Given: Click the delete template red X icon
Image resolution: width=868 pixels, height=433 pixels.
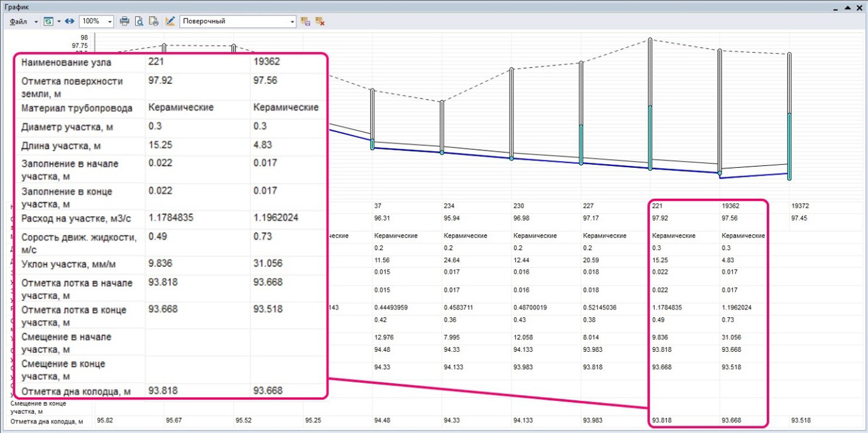Looking at the screenshot, I should tap(320, 21).
